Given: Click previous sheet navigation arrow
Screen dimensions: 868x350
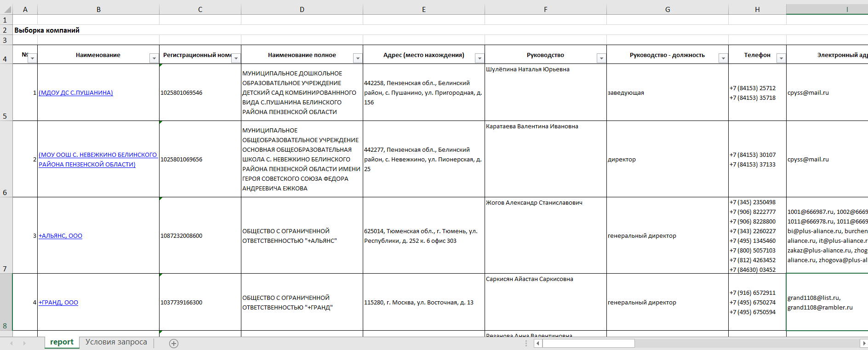Looking at the screenshot, I should point(11,344).
